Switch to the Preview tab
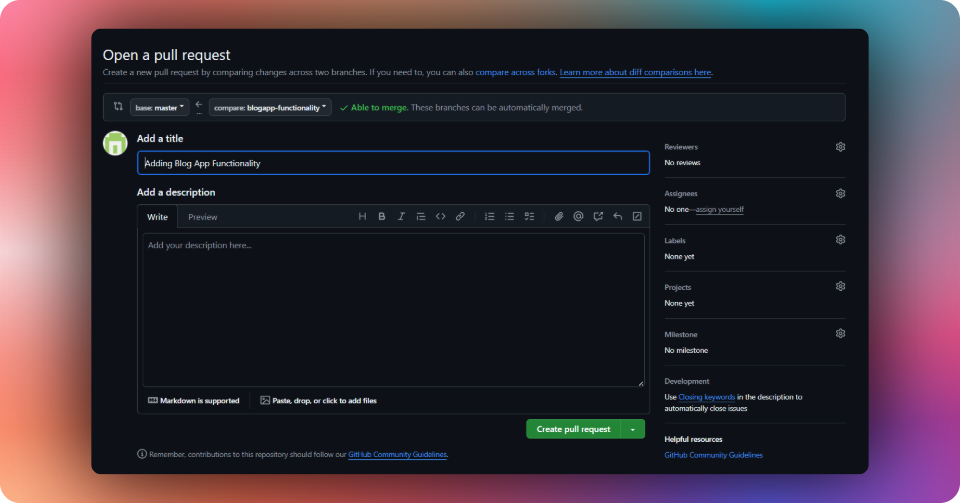Screen dimensions: 960x503 203,217
